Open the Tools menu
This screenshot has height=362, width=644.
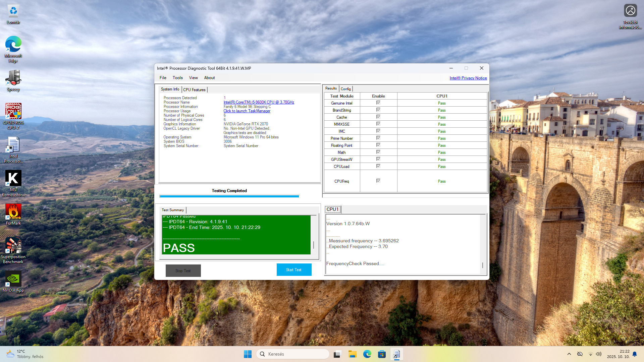pos(177,78)
